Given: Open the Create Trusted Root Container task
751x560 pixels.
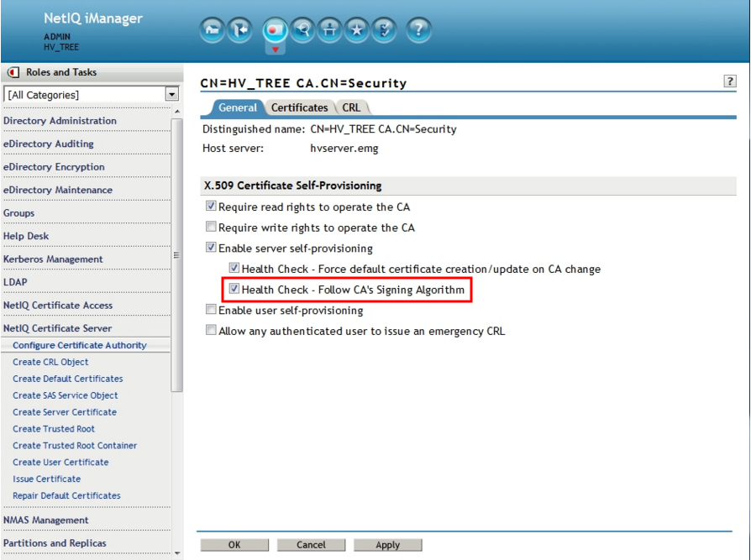Looking at the screenshot, I should [75, 446].
